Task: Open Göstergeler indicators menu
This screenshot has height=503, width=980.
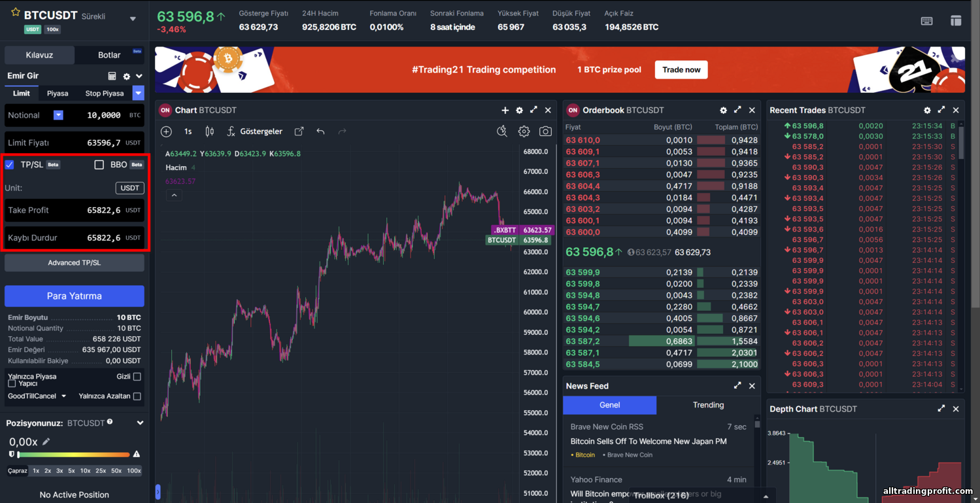Action: point(255,131)
